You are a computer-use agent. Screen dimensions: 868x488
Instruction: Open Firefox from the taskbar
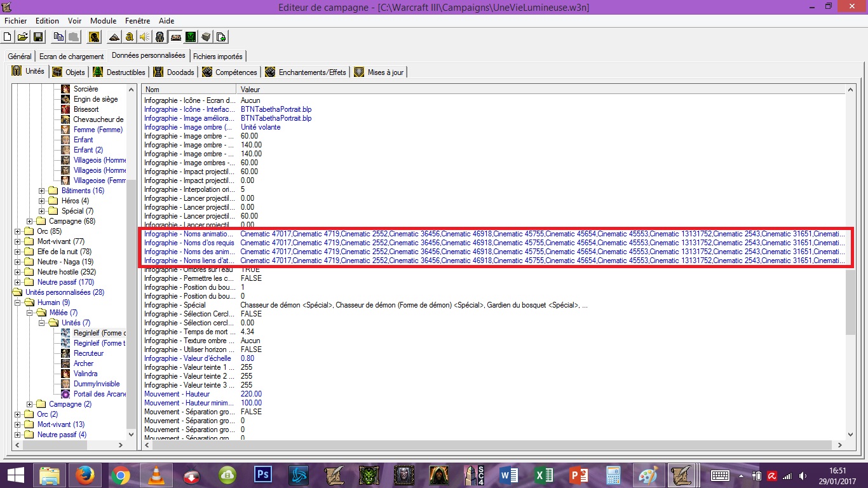[x=84, y=475]
